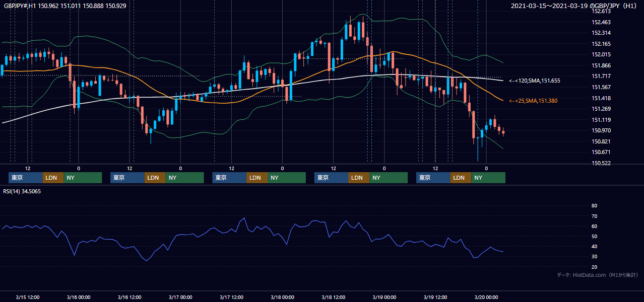Click price axis value 152.314
This screenshot has height=302, width=644.
[x=601, y=33]
